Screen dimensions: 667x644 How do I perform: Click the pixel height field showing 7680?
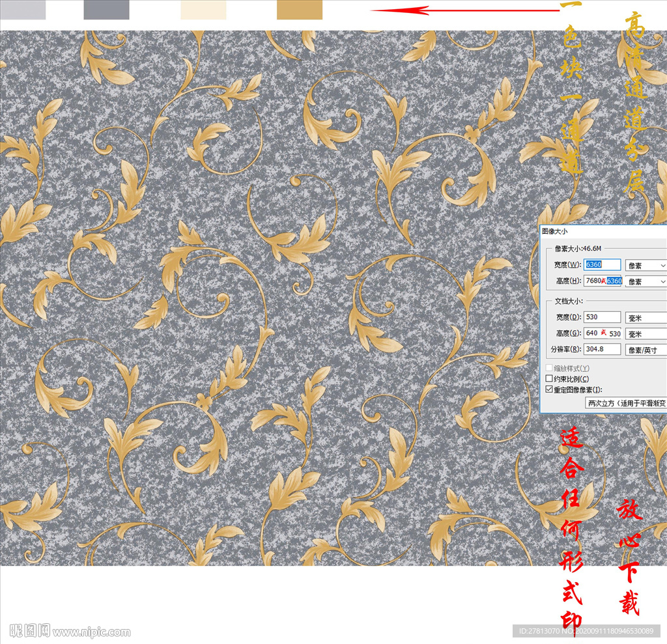point(603,281)
